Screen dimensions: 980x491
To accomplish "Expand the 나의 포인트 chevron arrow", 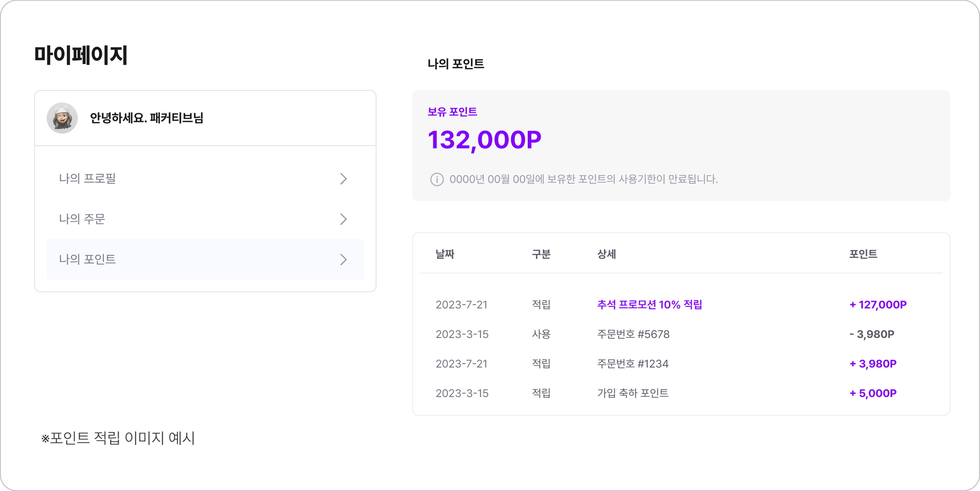I will click(x=343, y=260).
